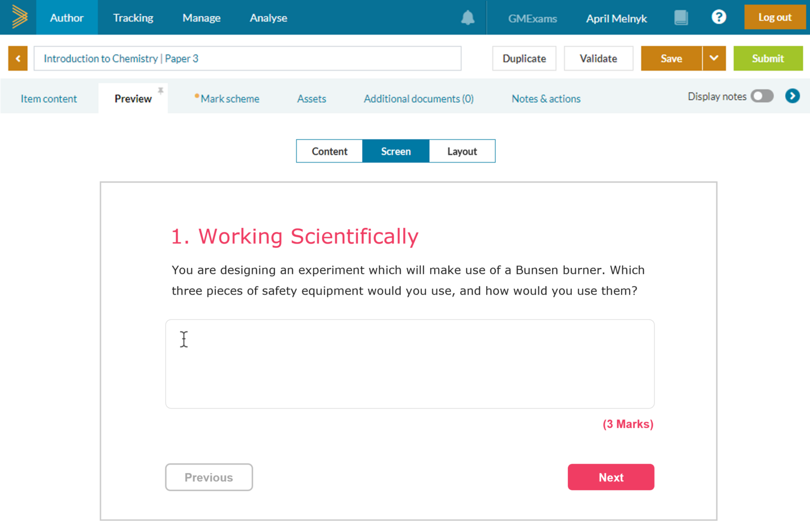
Task: Click the paper title input field
Action: coord(247,58)
